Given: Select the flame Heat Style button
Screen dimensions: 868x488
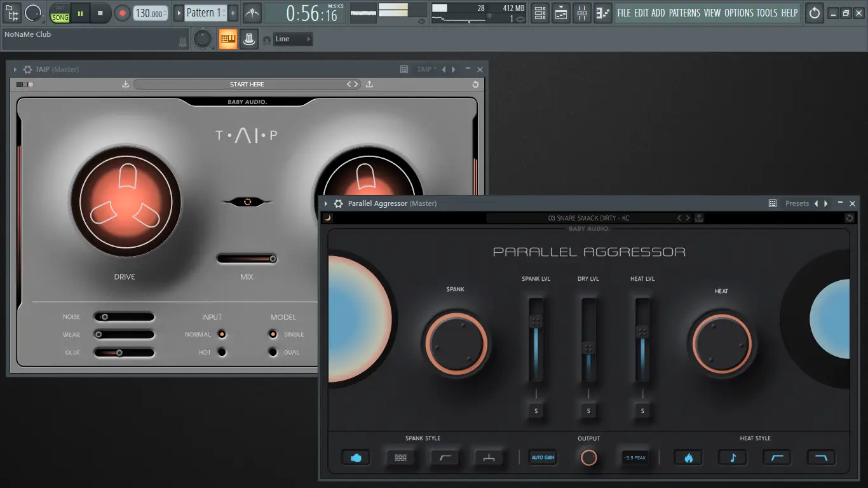Looking at the screenshot, I should (x=689, y=457).
